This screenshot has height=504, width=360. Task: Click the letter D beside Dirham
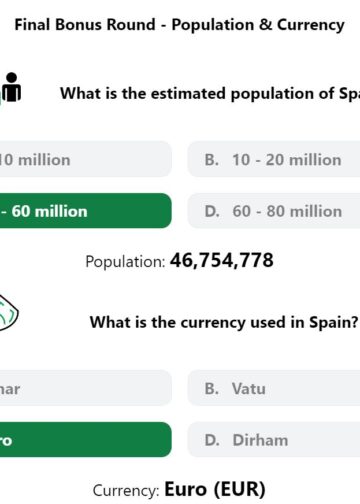pos(212,440)
